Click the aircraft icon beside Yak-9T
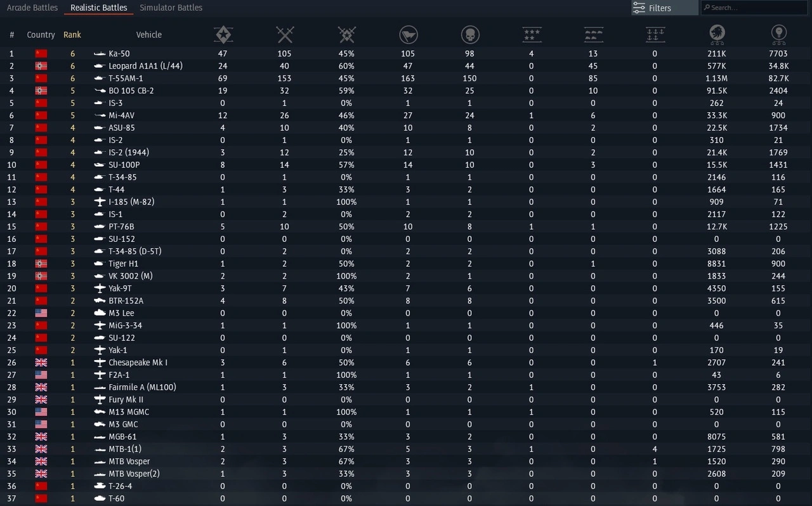Image resolution: width=812 pixels, height=506 pixels. point(100,288)
